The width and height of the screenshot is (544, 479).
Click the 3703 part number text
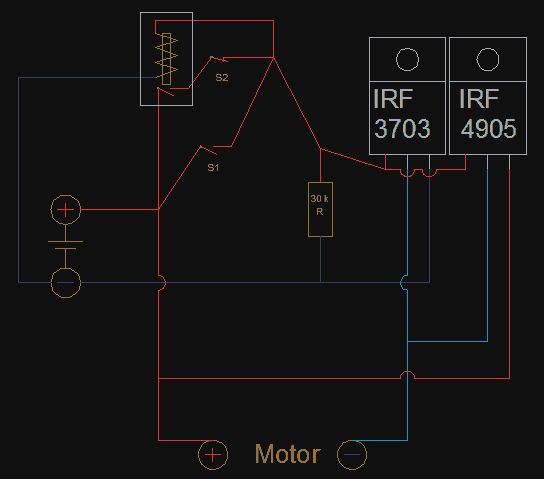point(402,128)
